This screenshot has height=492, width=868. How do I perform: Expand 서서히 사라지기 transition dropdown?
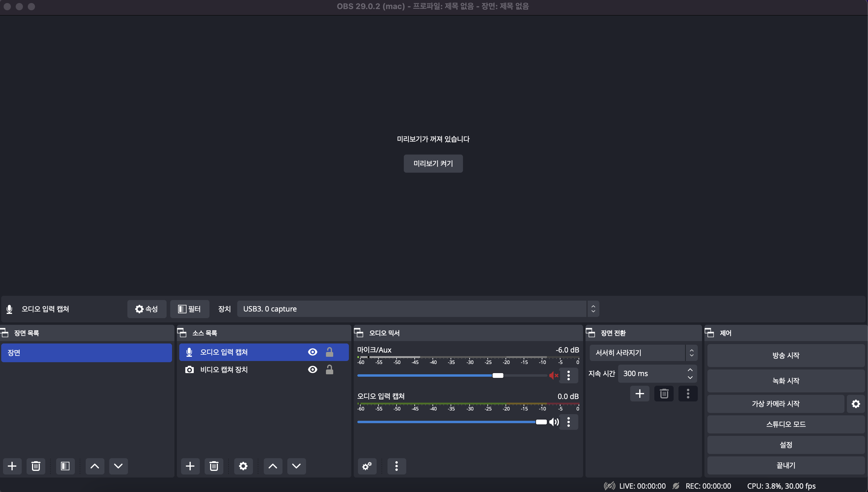[x=643, y=353]
